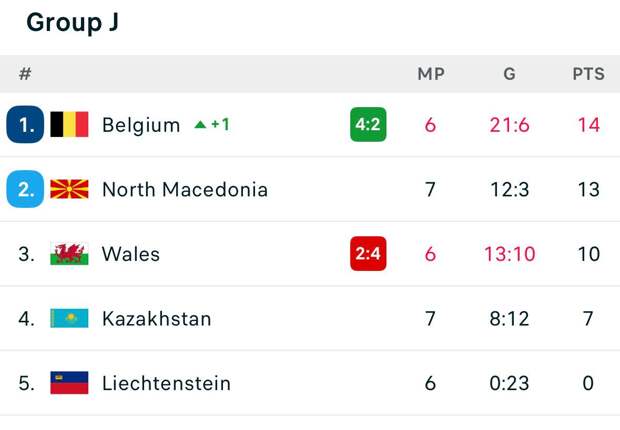Click the Wales flag icon
The height and width of the screenshot is (430, 620).
69,254
